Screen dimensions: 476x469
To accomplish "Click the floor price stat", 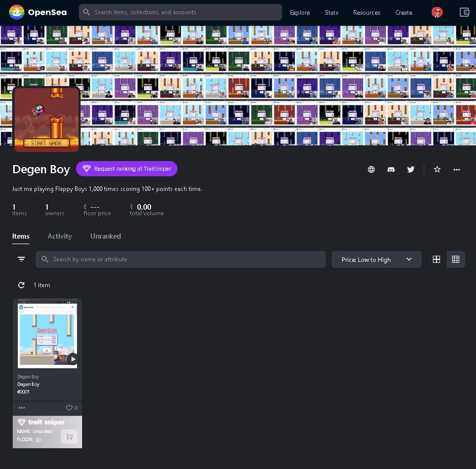I will (x=97, y=210).
